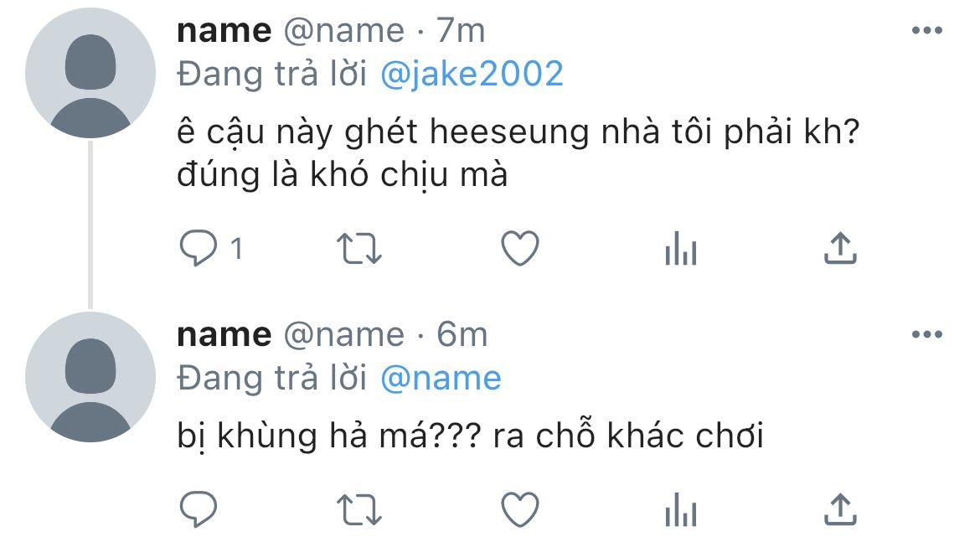980x542 pixels.
Task: Open the first tweet's bold display name
Action: click(x=224, y=31)
